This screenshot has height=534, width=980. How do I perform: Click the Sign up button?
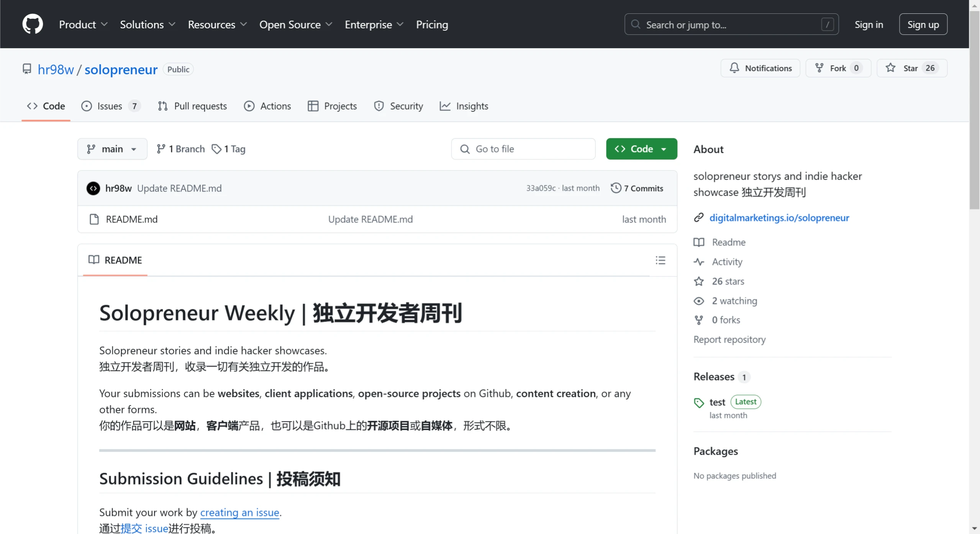[923, 25]
